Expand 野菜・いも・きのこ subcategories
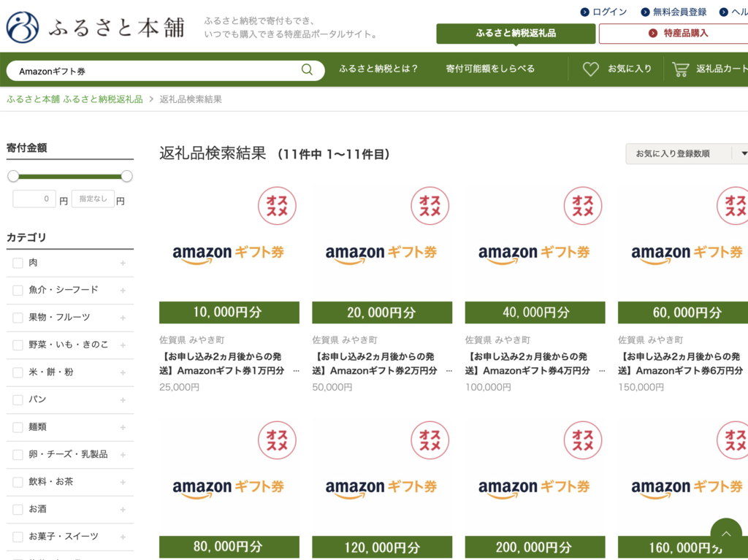Image resolution: width=748 pixels, height=560 pixels. point(123,345)
